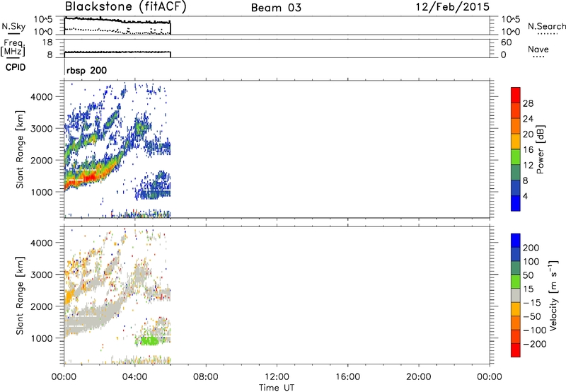
Task: Click the CPID label
Action: pos(16,67)
